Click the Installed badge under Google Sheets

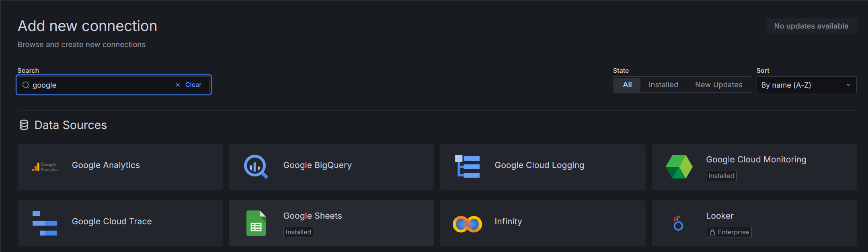pos(298,232)
